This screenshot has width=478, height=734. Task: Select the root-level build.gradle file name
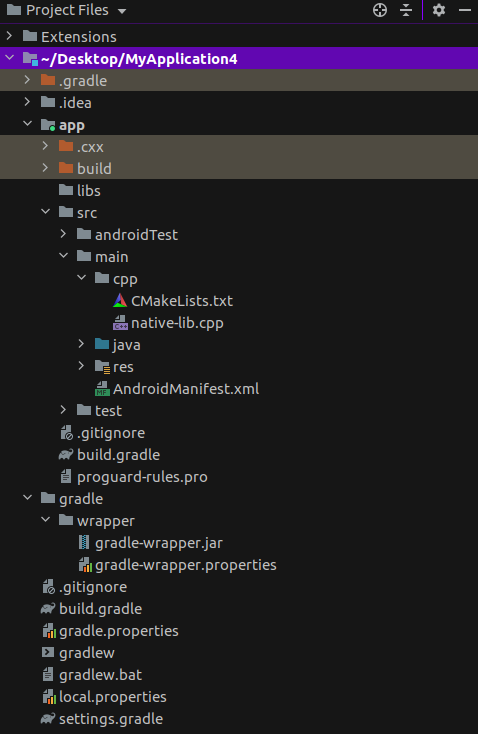pos(100,609)
